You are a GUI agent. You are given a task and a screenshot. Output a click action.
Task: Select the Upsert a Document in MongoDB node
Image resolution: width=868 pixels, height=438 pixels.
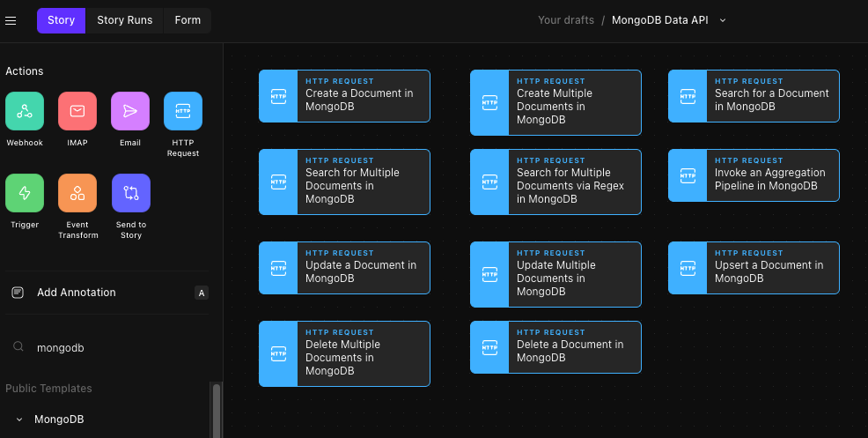[x=754, y=268]
